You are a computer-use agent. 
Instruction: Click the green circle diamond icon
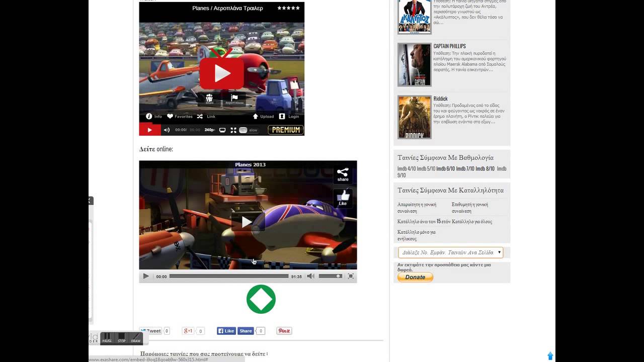(x=261, y=299)
